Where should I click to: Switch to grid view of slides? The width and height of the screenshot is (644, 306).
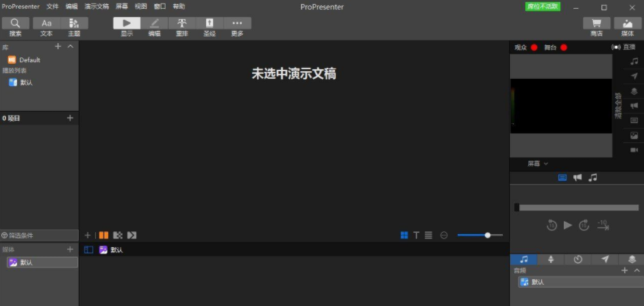click(404, 235)
